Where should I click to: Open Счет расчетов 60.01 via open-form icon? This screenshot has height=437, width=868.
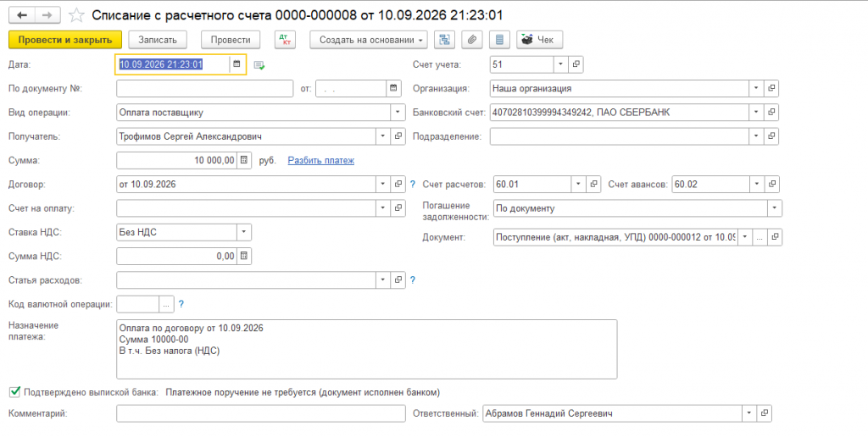[593, 185]
